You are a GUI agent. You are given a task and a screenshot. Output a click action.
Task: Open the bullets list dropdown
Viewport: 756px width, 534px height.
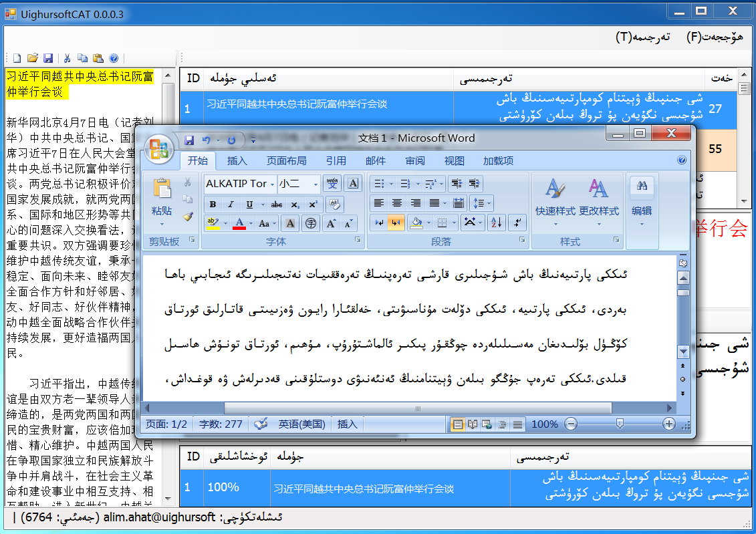[391, 184]
